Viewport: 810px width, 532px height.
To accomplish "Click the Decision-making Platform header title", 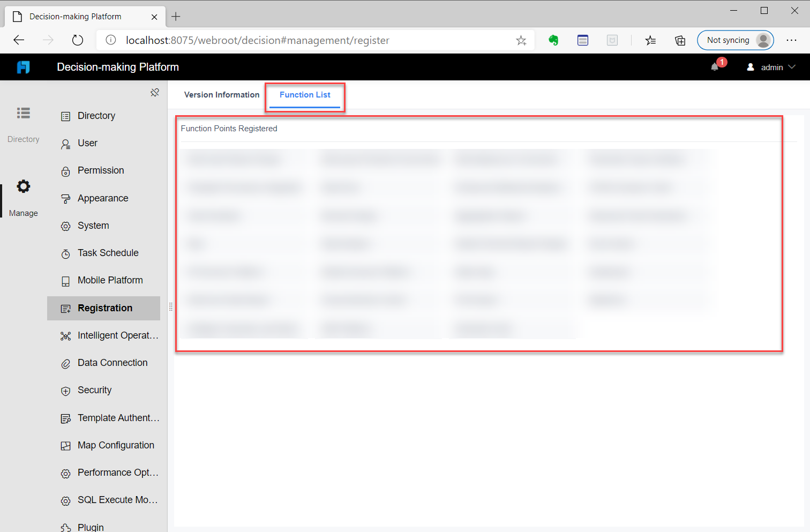I will (118, 67).
